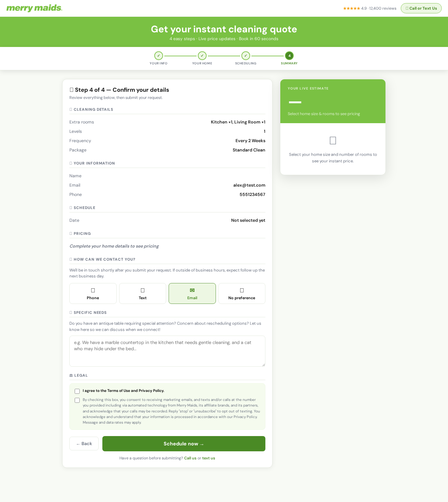The image size is (448, 502).
Task: Click the Your Info step checkmark circle
Action: [x=159, y=56]
